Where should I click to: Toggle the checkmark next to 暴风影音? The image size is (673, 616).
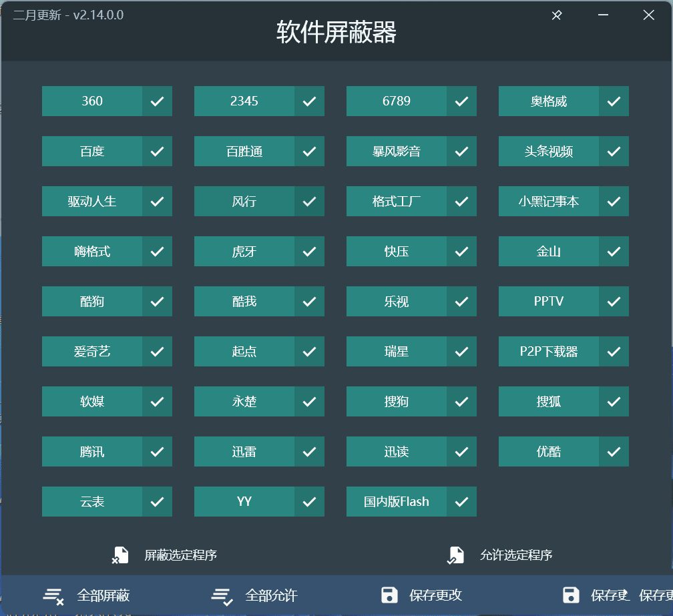click(x=461, y=151)
